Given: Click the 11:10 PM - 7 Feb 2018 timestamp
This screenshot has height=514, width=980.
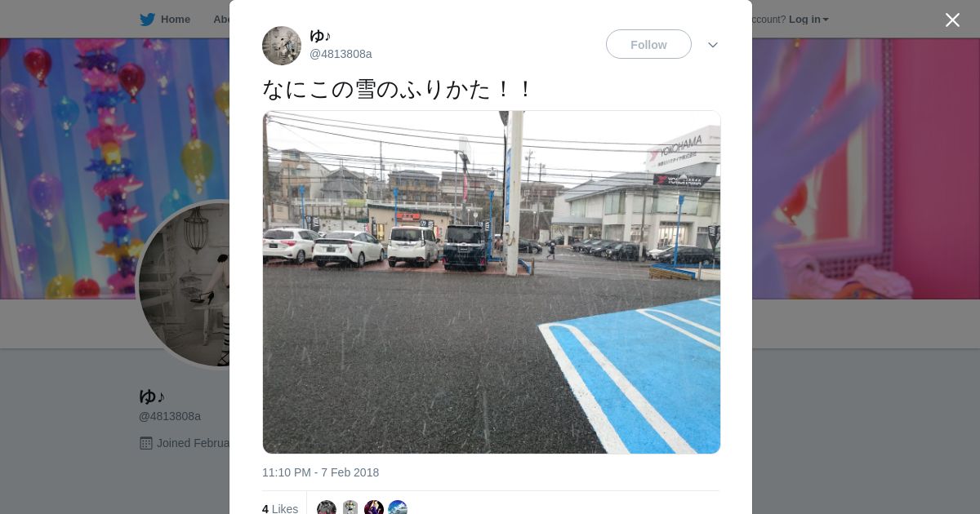Looking at the screenshot, I should (x=320, y=472).
